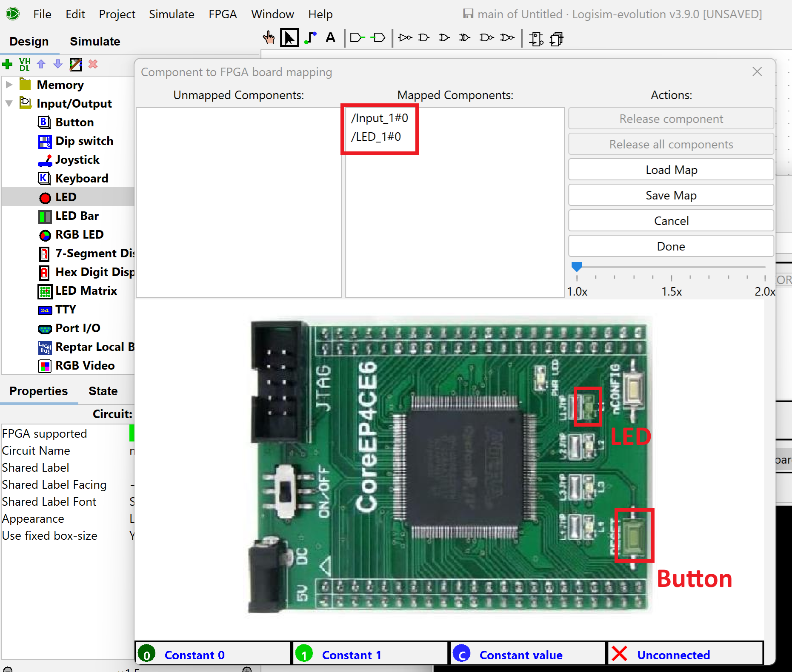Select the Wiring tool
This screenshot has width=792, height=672.
[310, 38]
